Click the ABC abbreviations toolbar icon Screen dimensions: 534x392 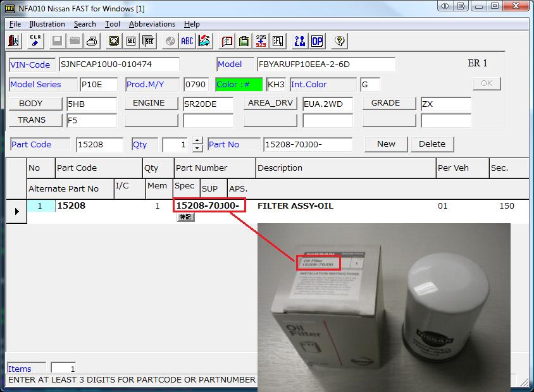(x=187, y=41)
